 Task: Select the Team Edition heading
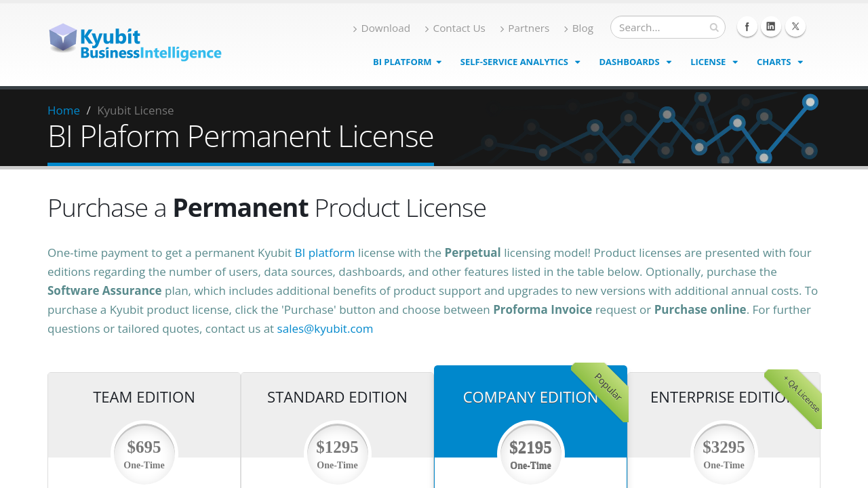pos(144,397)
